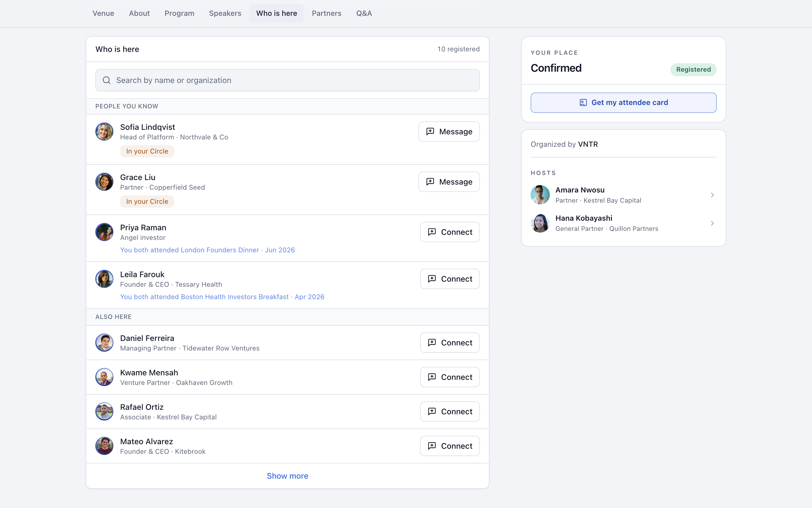
Task: Switch to the Venue tab
Action: coord(103,14)
